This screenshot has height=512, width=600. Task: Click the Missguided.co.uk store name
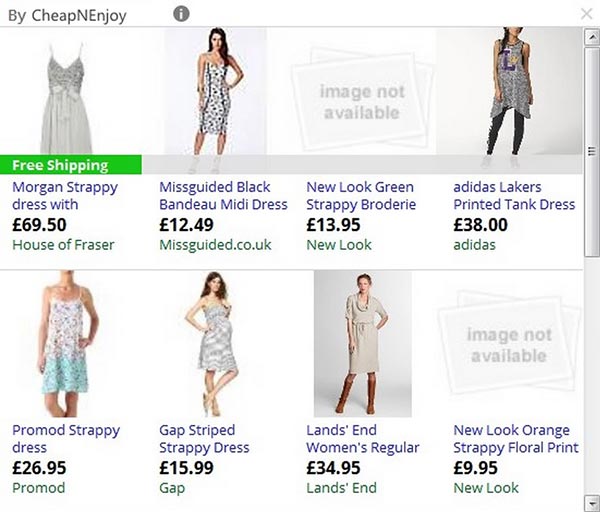click(215, 245)
